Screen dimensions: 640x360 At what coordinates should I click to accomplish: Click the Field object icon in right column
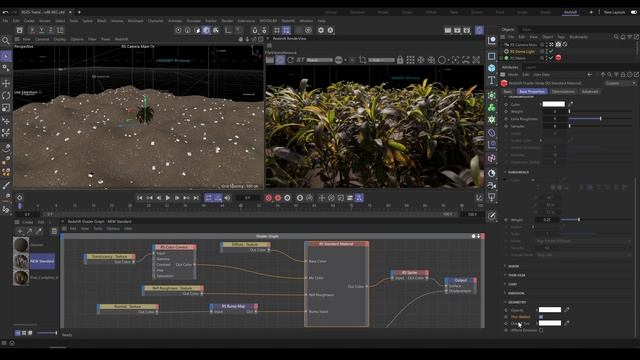tap(492, 158)
